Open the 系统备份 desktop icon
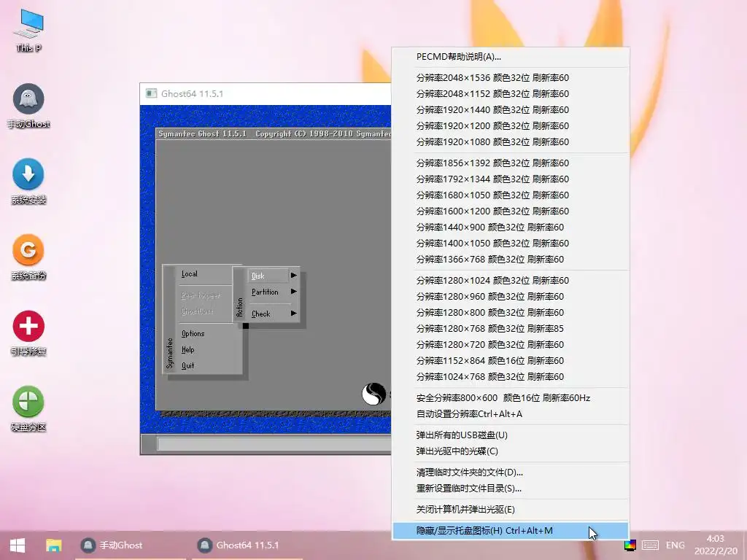The width and height of the screenshot is (747, 560). (28, 257)
